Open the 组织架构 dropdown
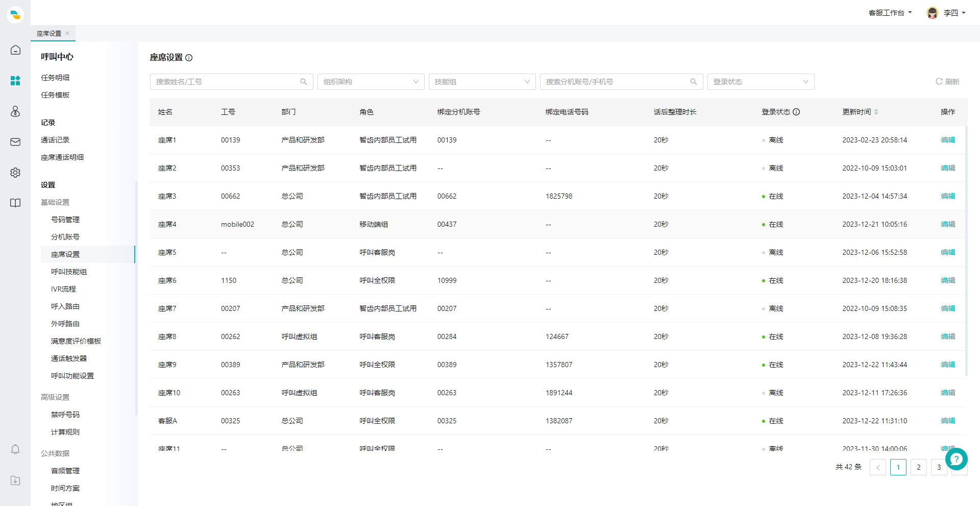Image resolution: width=980 pixels, height=506 pixels. click(x=371, y=82)
